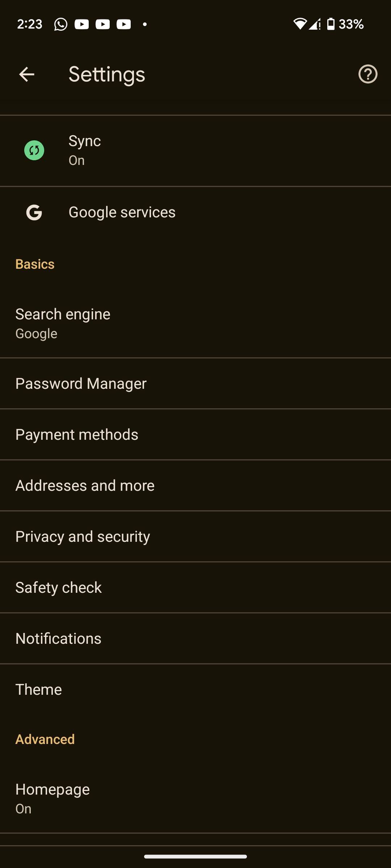This screenshot has height=868, width=391.
Task: Tap the bottom navigation gesture bar
Action: point(195,856)
